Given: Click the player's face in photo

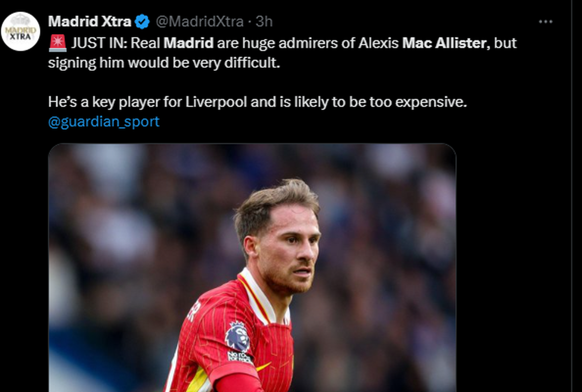Looking at the screenshot, I should [287, 252].
